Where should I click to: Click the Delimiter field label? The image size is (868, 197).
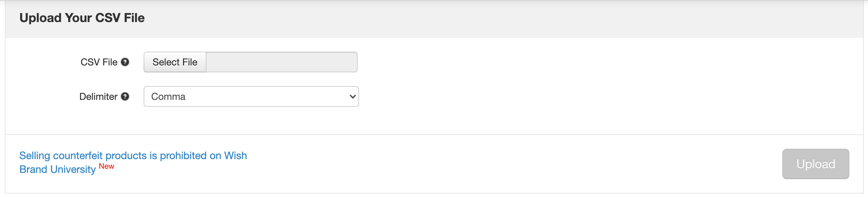click(98, 96)
